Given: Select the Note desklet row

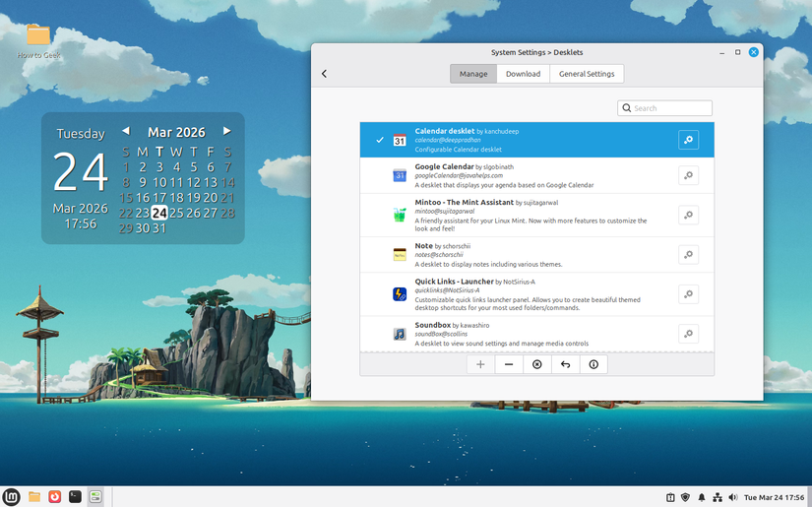Looking at the screenshot, I should [x=537, y=255].
